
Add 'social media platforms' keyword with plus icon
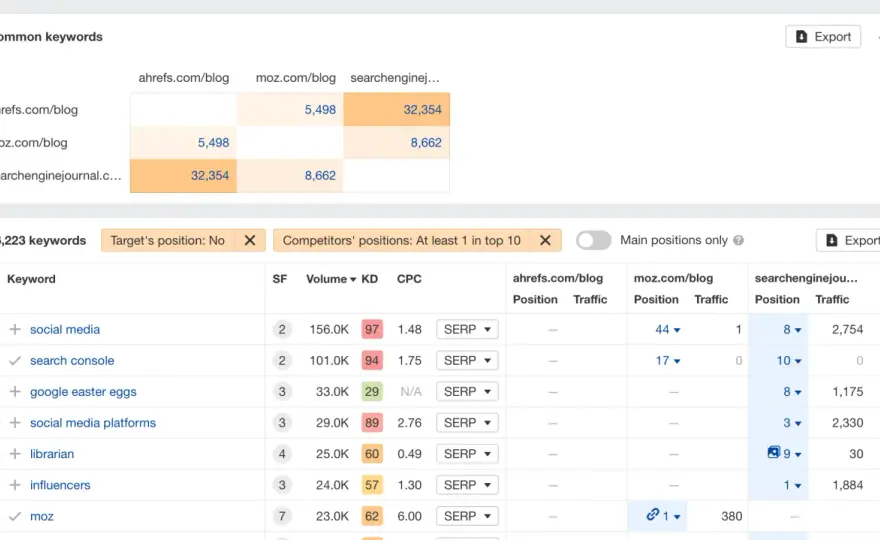pos(15,423)
